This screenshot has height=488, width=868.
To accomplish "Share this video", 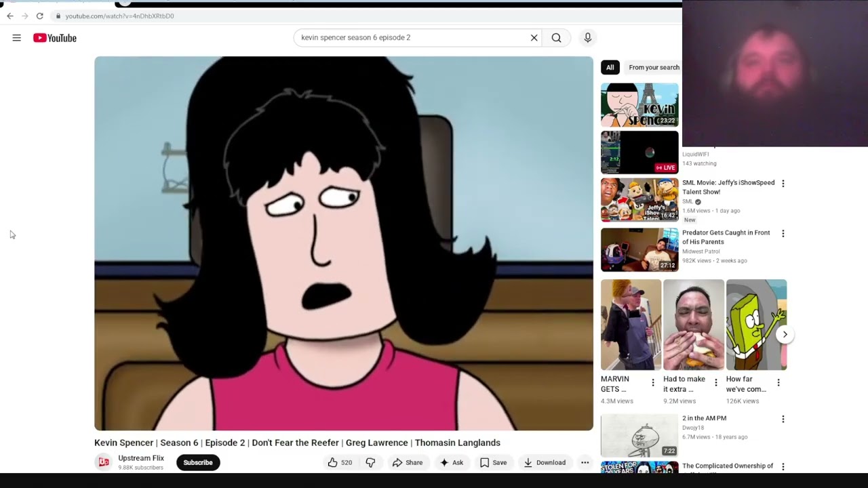I will (408, 462).
